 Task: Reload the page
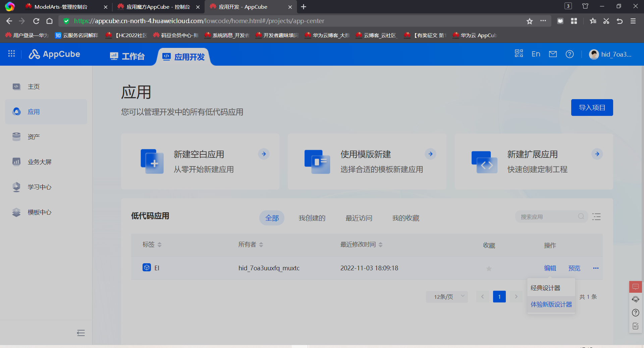click(x=36, y=21)
